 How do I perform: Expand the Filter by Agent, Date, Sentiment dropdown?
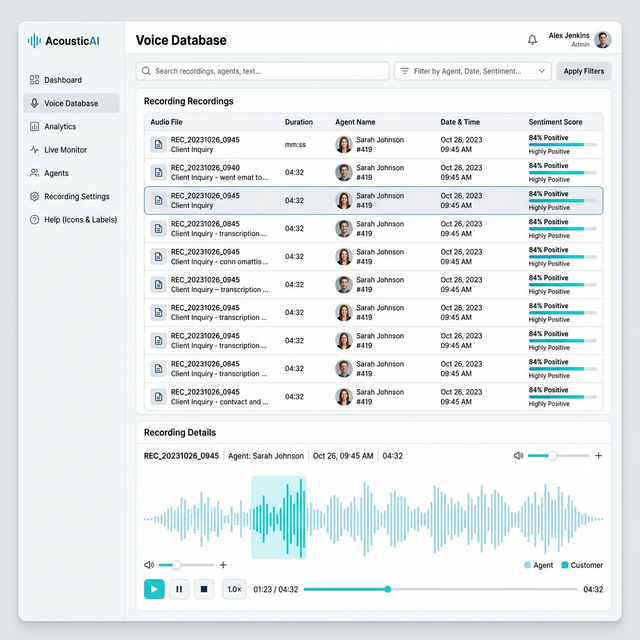473,71
